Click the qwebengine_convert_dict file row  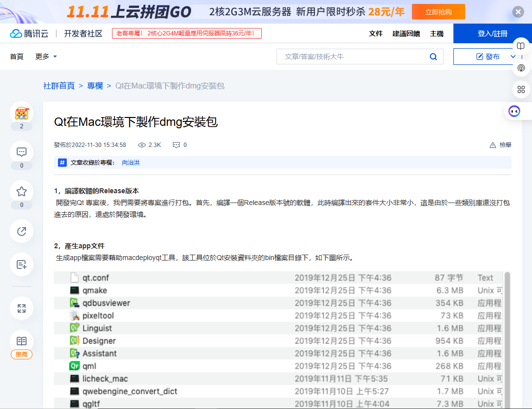point(279,391)
